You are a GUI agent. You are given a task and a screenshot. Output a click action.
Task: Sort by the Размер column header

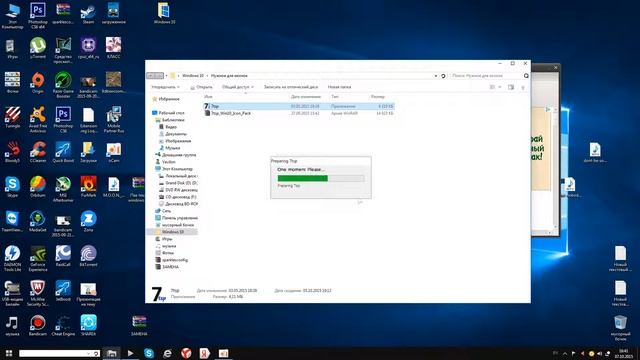pos(381,97)
